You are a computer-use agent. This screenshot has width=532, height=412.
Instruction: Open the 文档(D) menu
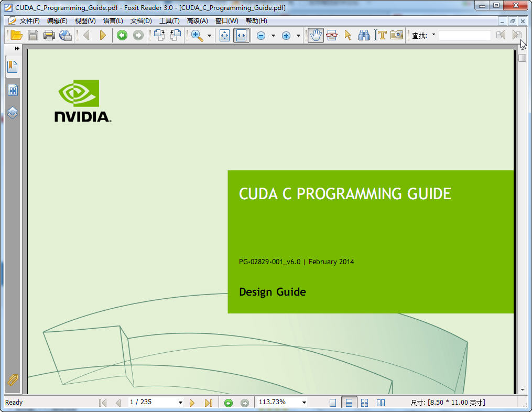[141, 21]
